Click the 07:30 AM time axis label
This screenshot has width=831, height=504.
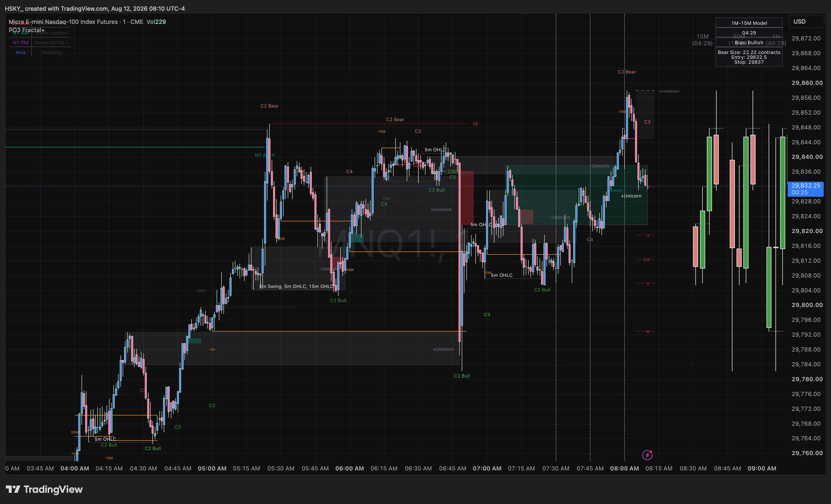pos(555,468)
